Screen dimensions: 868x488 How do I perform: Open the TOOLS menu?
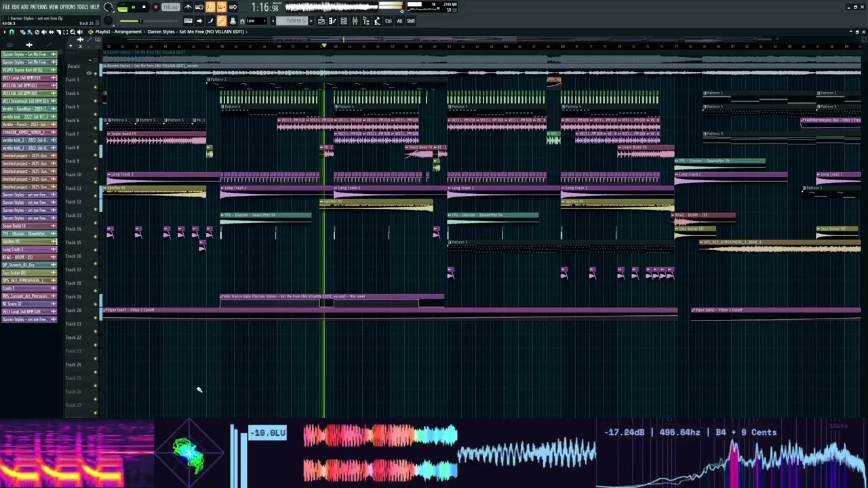pyautogui.click(x=83, y=7)
